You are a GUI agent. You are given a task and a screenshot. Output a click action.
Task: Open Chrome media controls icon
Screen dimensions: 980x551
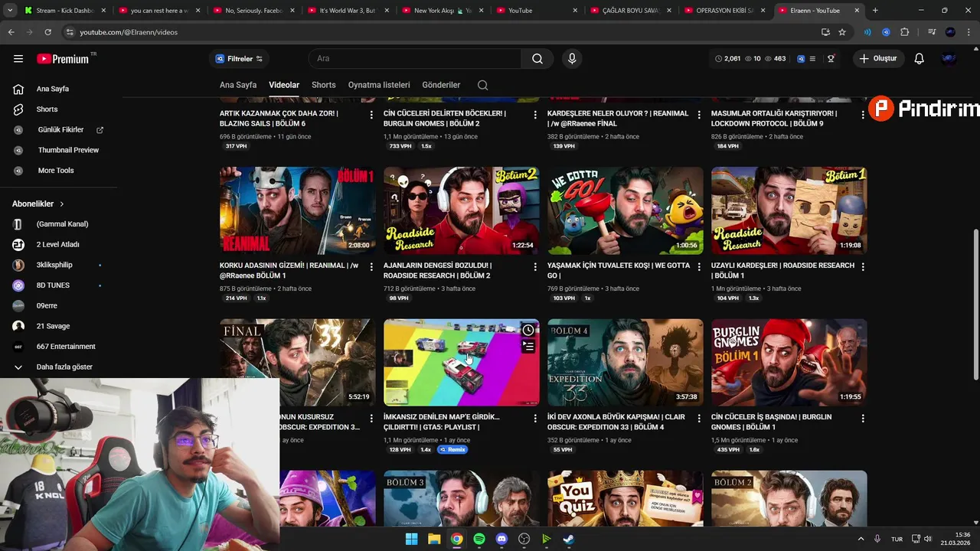point(932,32)
